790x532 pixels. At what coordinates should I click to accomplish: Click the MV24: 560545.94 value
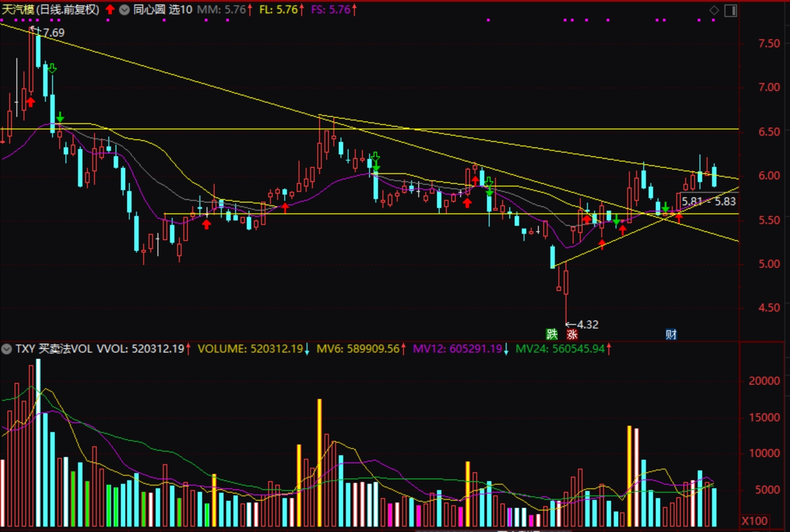click(560, 349)
